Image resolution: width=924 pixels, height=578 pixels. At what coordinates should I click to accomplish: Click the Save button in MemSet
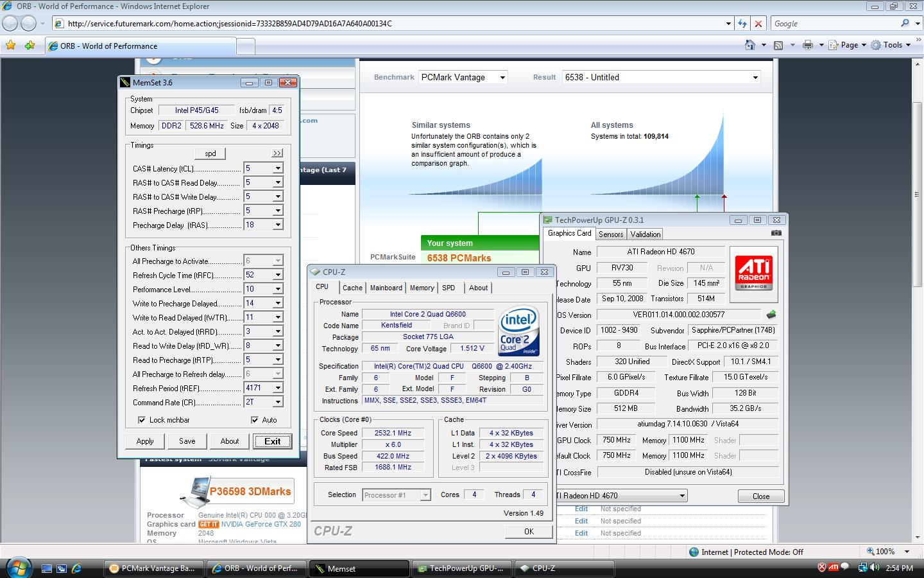(x=187, y=441)
